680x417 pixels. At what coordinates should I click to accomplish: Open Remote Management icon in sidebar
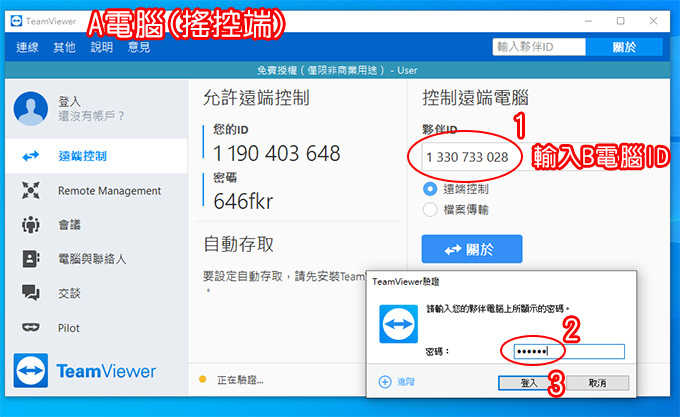pyautogui.click(x=31, y=190)
